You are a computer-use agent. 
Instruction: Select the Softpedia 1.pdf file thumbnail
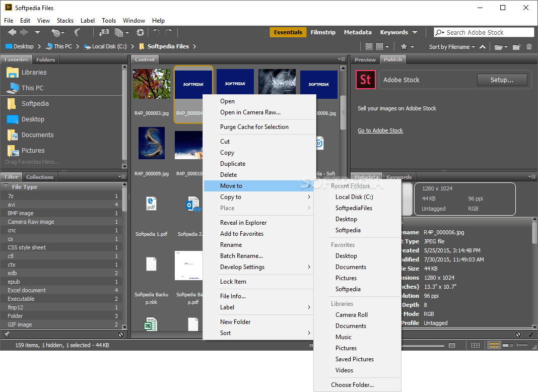[151, 204]
